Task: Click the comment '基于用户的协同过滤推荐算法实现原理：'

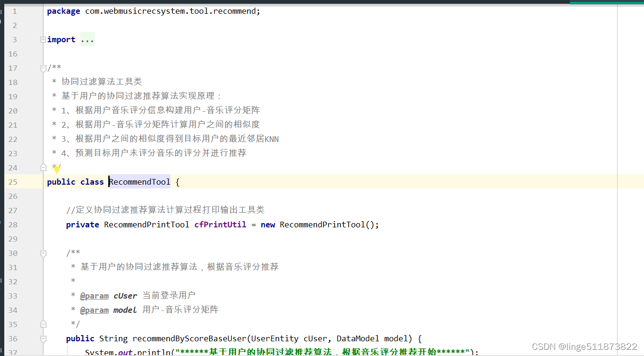Action: (x=142, y=96)
